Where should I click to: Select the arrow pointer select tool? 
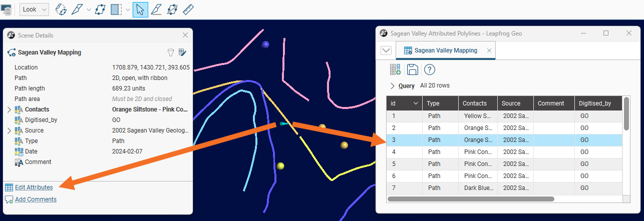pos(140,9)
